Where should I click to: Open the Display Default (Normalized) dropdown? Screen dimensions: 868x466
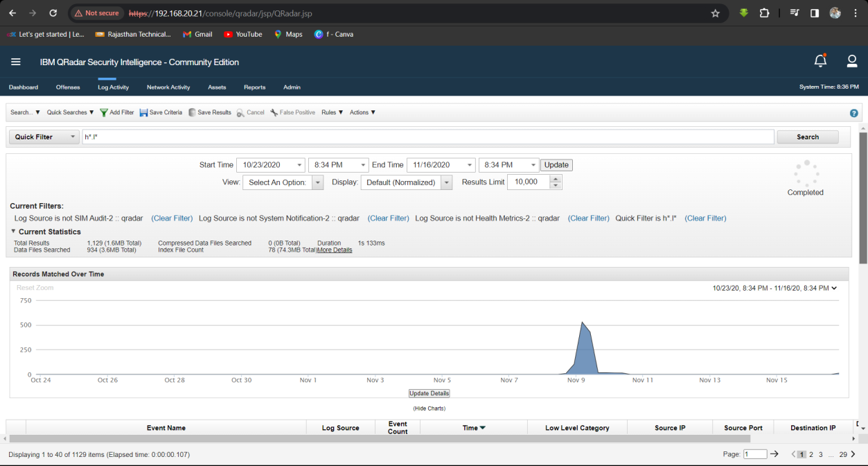406,182
